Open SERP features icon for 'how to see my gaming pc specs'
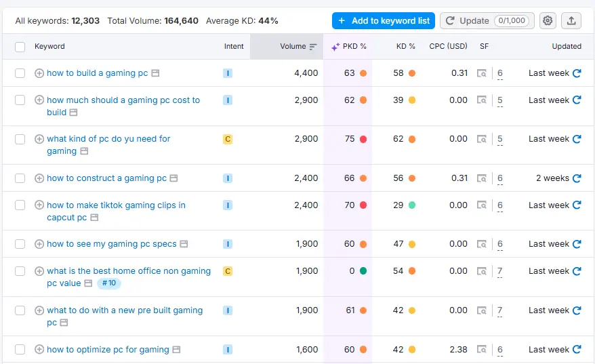Image resolution: width=595 pixels, height=364 pixels. click(482, 244)
